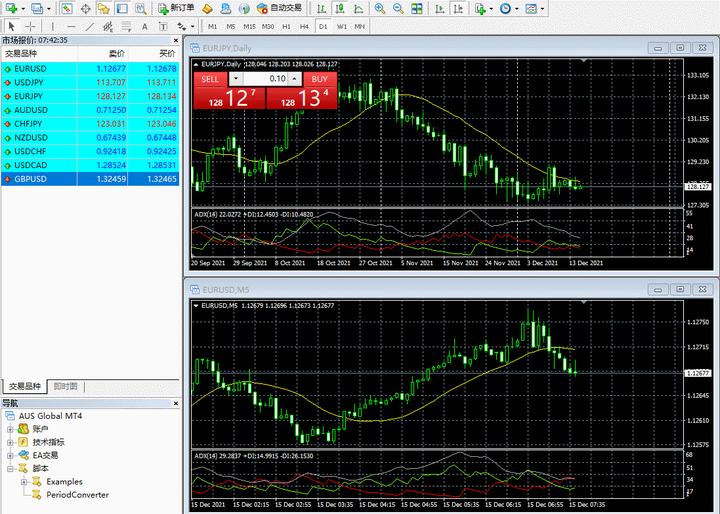Open the new chart icon
The image size is (720, 514).
coord(11,8)
